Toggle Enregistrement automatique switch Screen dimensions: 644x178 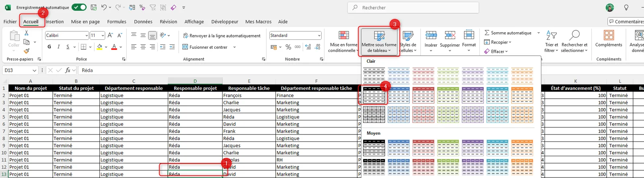[79, 7]
